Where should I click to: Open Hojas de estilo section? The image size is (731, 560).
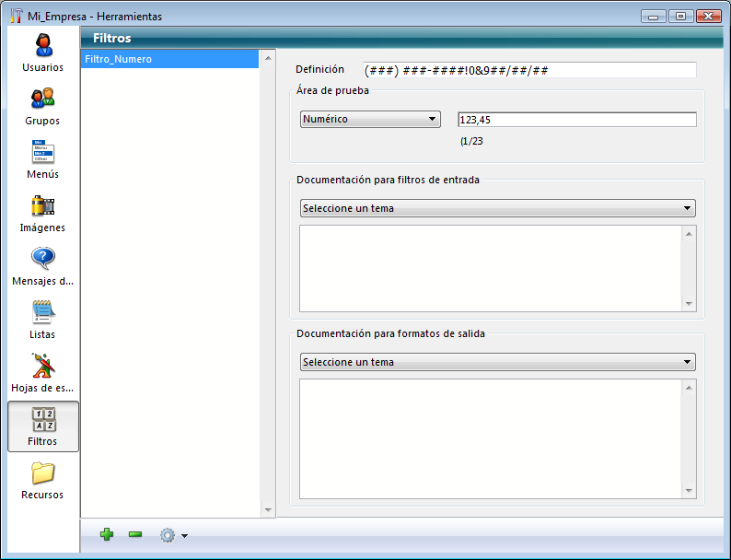coord(43,372)
